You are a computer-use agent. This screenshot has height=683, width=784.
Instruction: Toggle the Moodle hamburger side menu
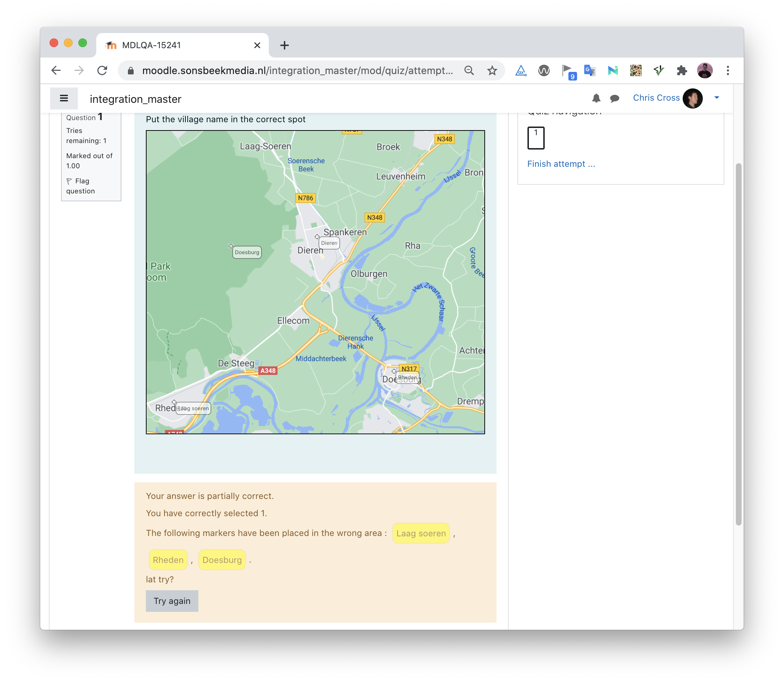click(64, 98)
